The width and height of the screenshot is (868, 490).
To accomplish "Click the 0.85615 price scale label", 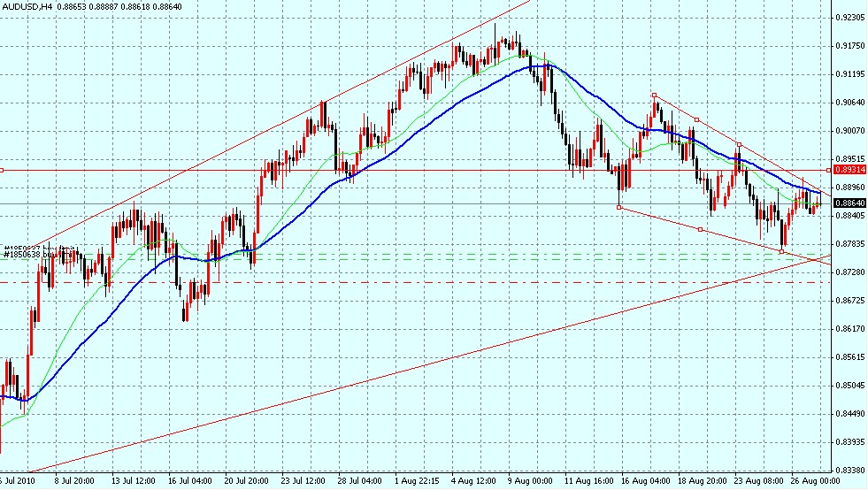I will 849,357.
